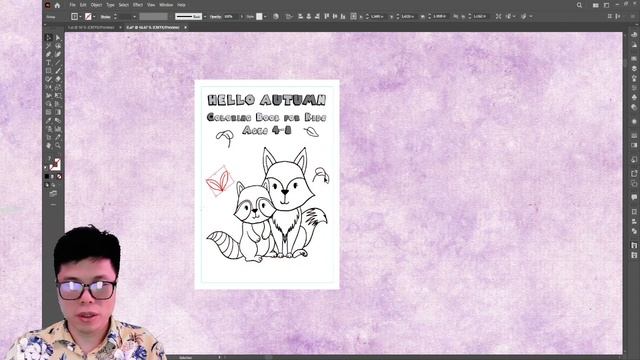Screen dimensions: 640x360
Task: Apply Gradient mode below fill swatch
Action: pyautogui.click(x=53, y=176)
